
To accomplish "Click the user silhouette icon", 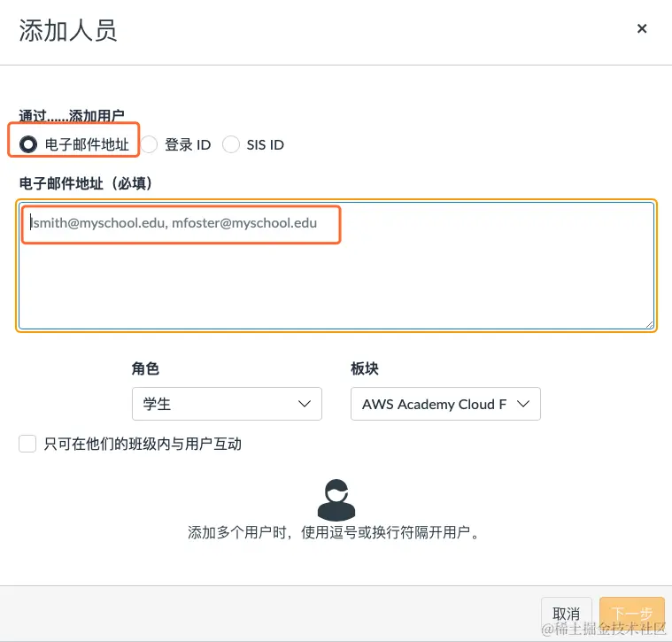I will click(336, 499).
